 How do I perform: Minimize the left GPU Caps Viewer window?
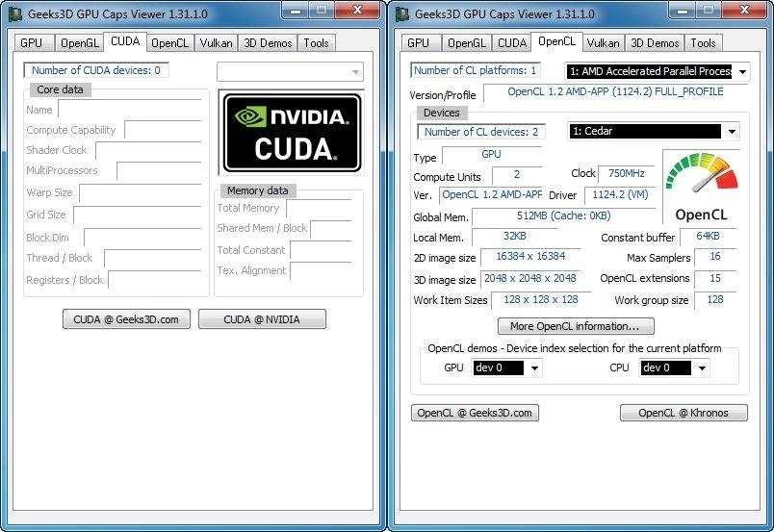point(296,10)
